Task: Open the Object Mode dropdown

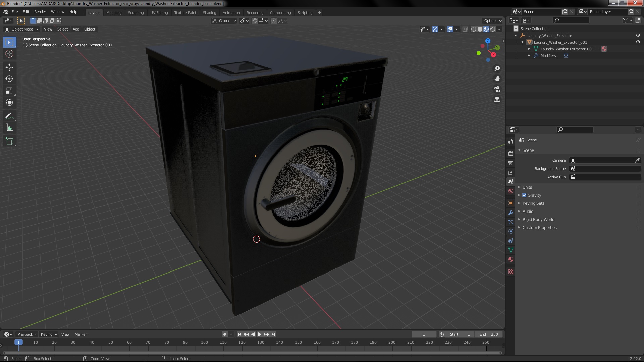Action: pos(21,29)
